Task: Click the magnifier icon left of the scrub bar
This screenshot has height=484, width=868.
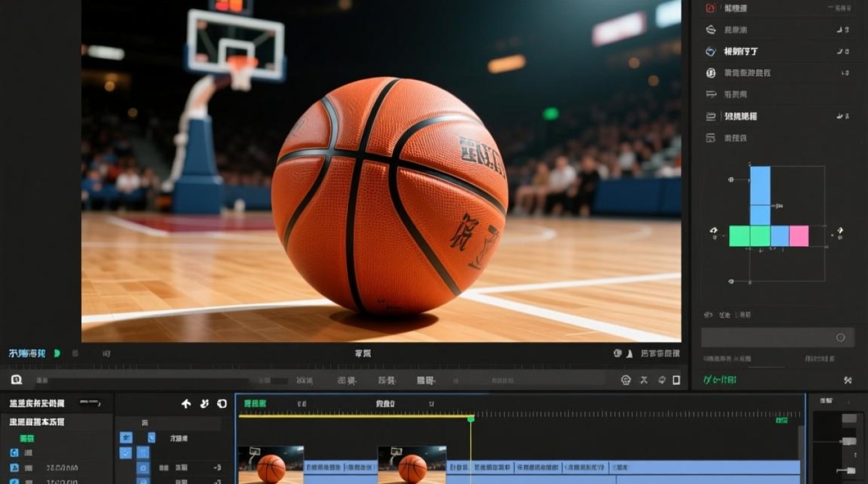Action: 16,380
